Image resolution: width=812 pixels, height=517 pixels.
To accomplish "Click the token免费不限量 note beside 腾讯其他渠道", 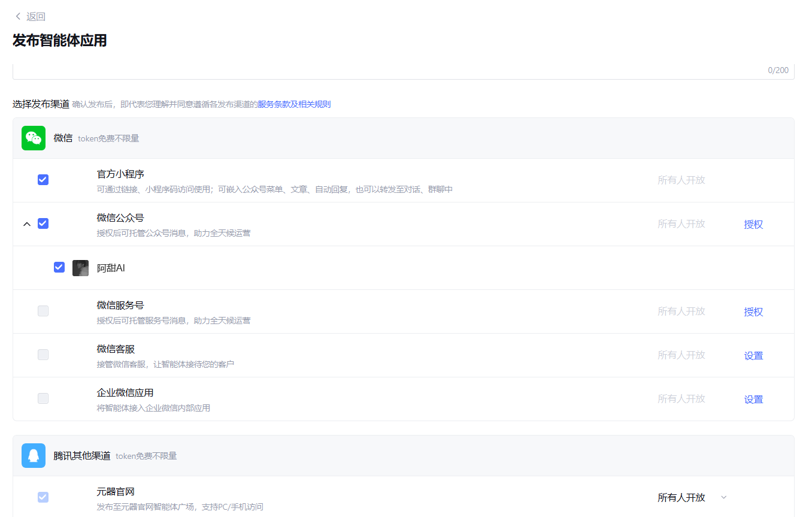I will click(146, 456).
